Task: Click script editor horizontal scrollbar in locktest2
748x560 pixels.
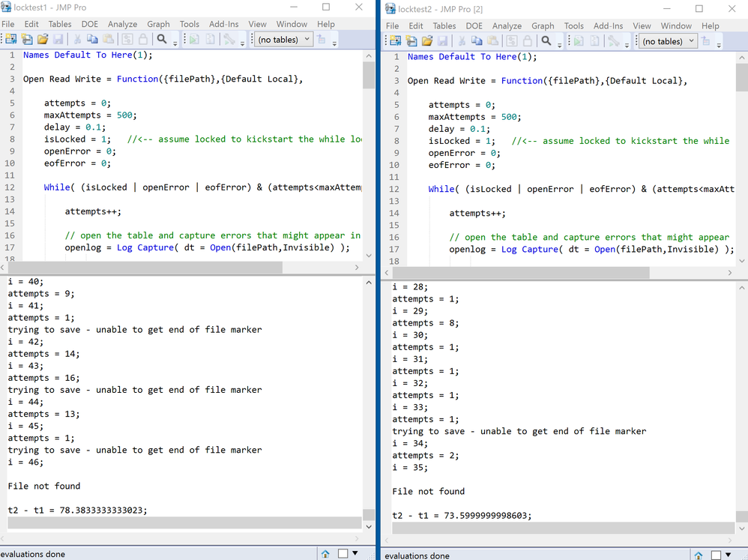Action: 520,272
